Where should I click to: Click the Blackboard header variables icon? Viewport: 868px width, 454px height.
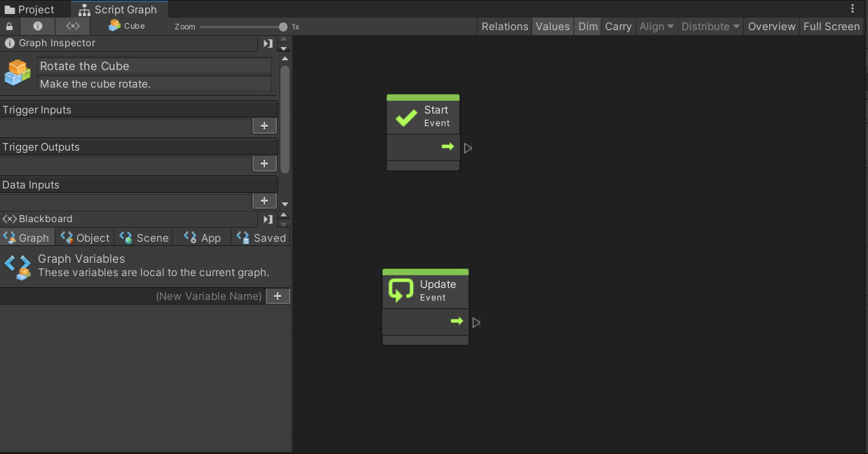coord(10,219)
